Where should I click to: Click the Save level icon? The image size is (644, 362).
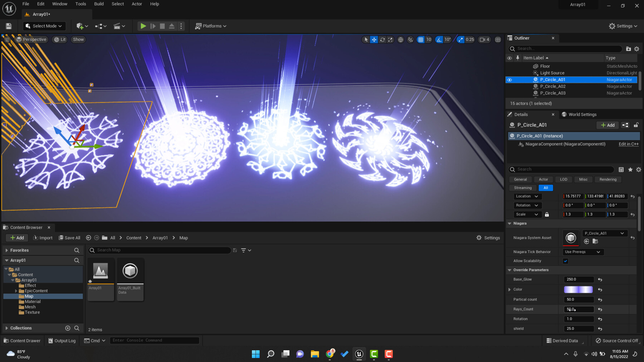[x=8, y=26]
